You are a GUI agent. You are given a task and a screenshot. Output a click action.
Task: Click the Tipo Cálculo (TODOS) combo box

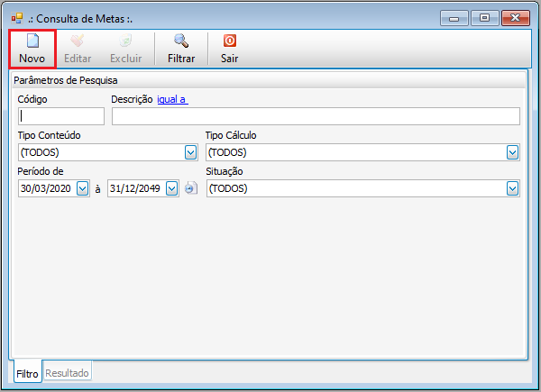click(362, 152)
